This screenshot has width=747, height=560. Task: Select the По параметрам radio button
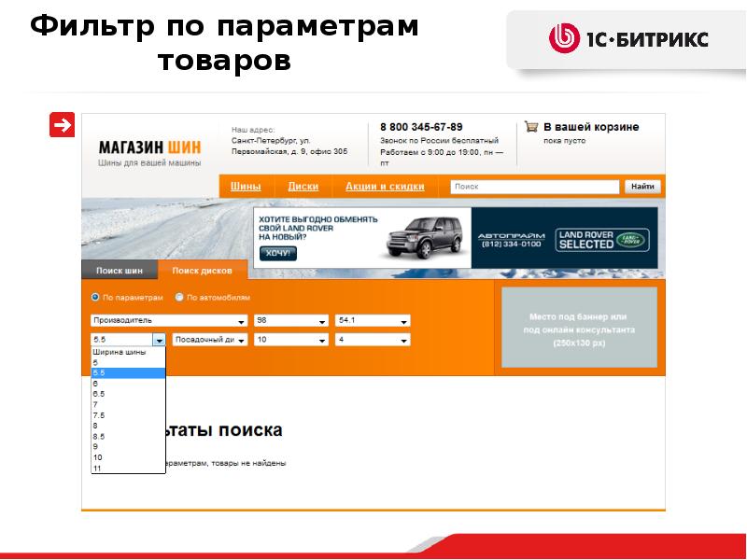click(x=95, y=297)
